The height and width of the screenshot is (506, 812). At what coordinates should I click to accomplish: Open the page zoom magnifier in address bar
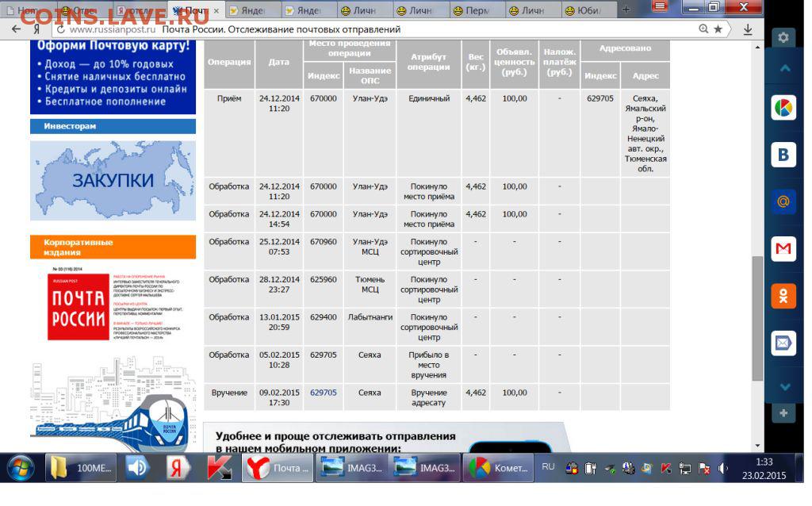[703, 29]
